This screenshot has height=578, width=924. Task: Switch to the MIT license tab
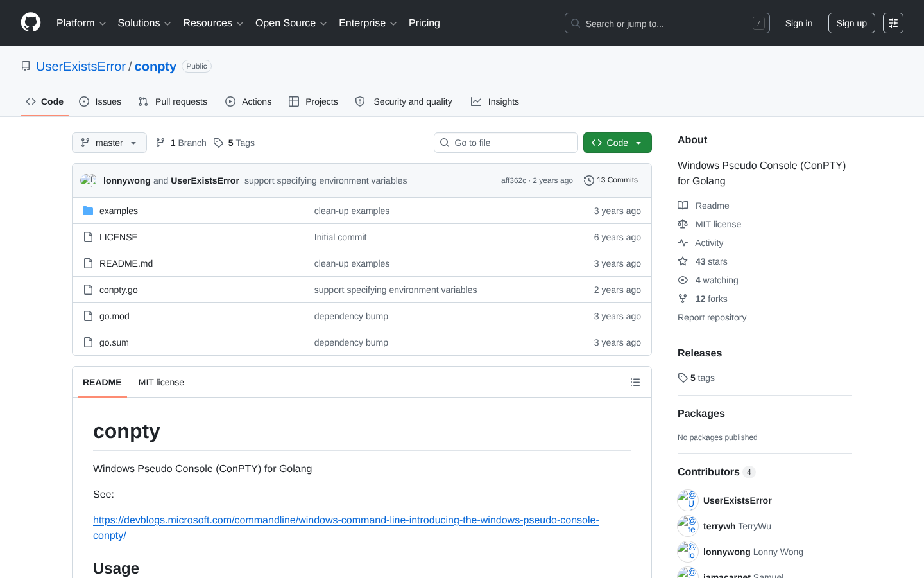click(x=161, y=382)
